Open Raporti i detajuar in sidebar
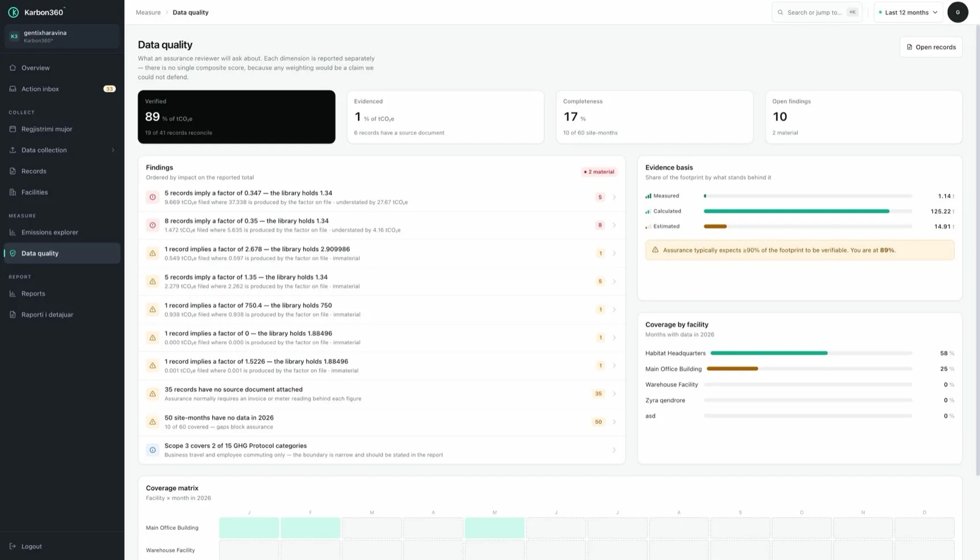 [62, 315]
